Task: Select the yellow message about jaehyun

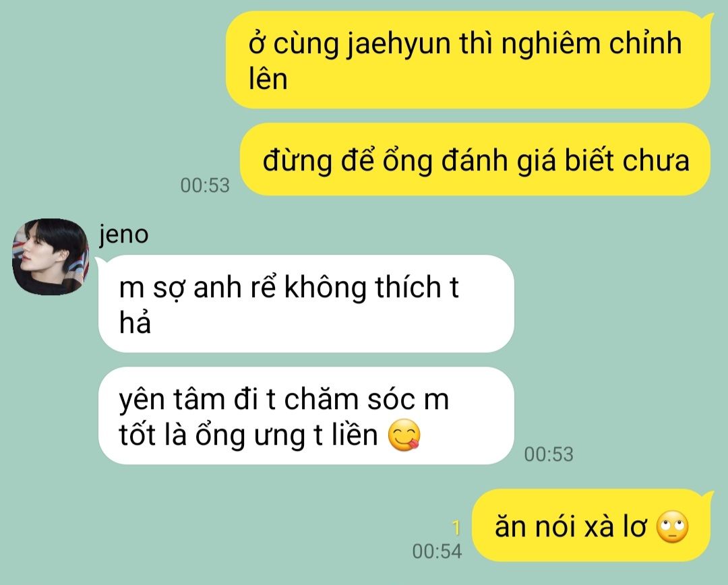Action: click(x=468, y=61)
